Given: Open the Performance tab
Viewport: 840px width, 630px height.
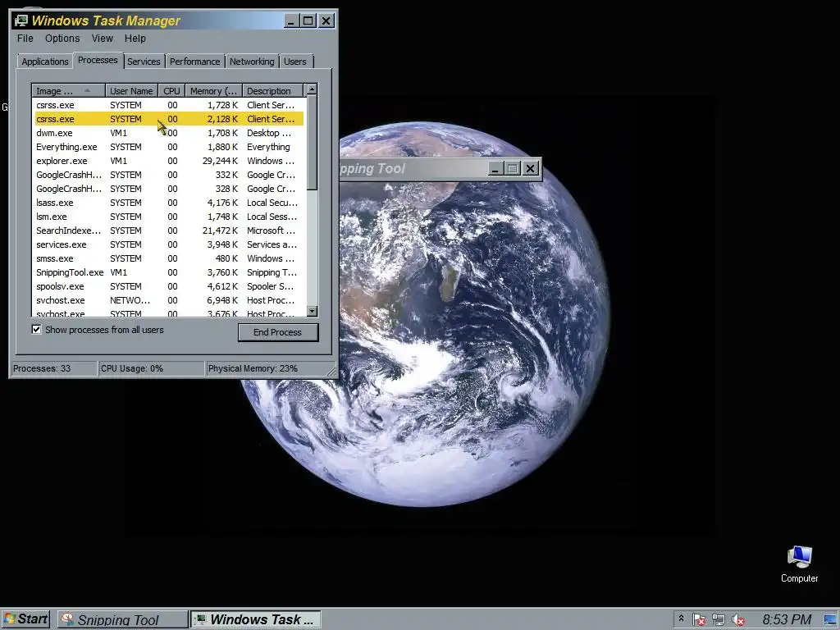Looking at the screenshot, I should (x=195, y=62).
